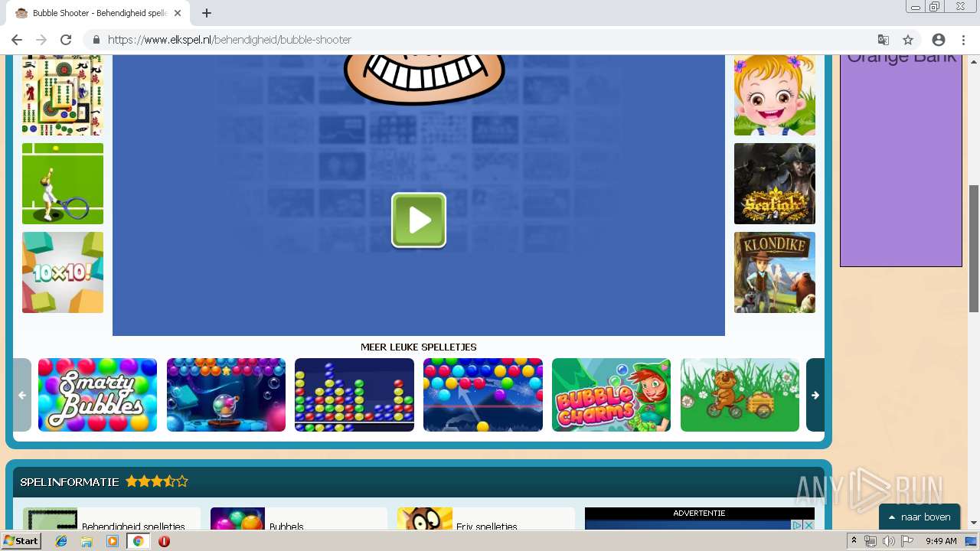
Task: Show hidden system tray icons
Action: pyautogui.click(x=854, y=541)
